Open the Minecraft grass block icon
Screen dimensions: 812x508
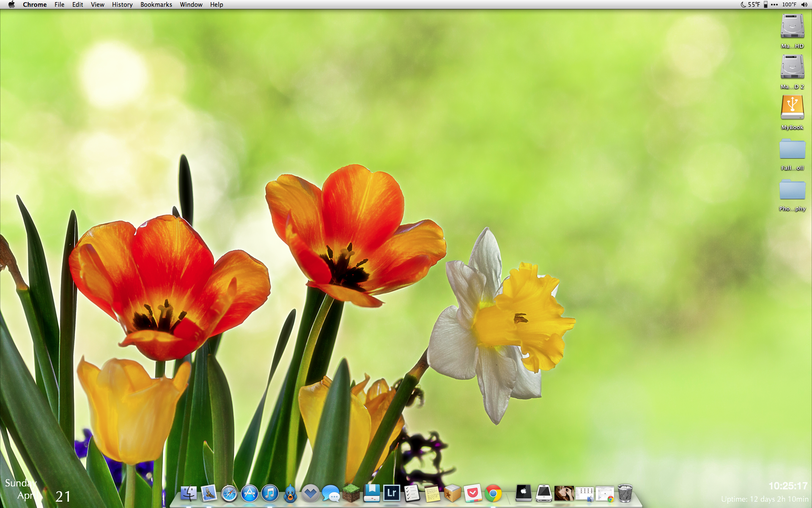[351, 493]
